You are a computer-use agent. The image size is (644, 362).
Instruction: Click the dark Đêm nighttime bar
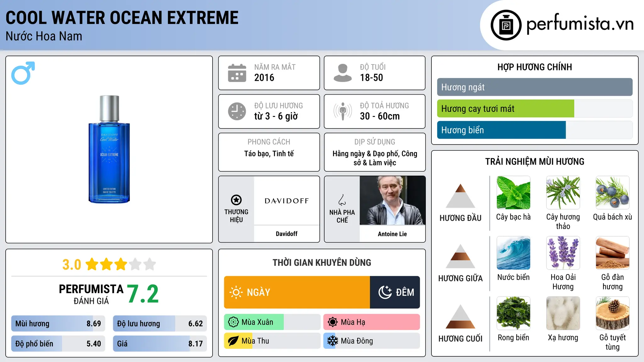[395, 292]
